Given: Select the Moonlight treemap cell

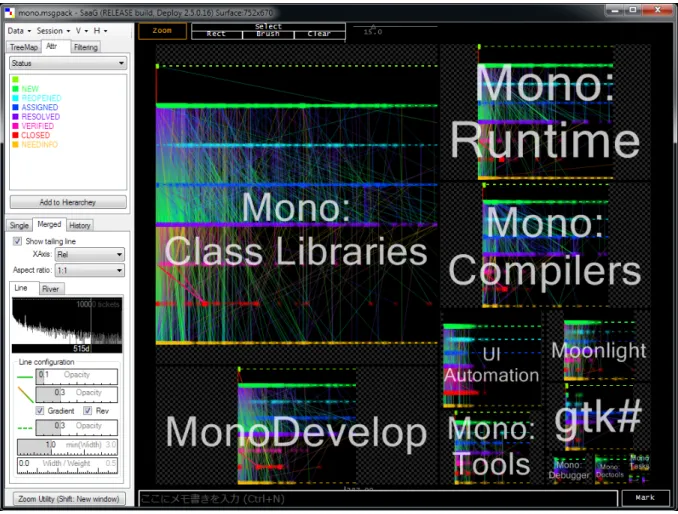Looking at the screenshot, I should [598, 345].
